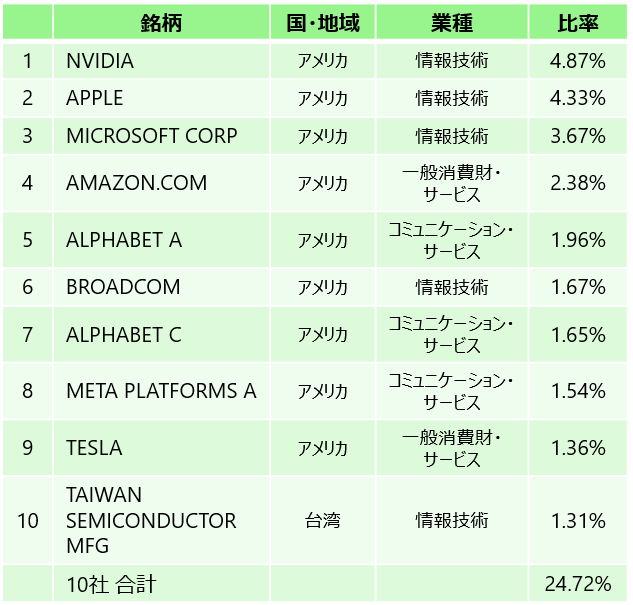
Task: Click the 銘柄 column header
Action: pos(160,23)
